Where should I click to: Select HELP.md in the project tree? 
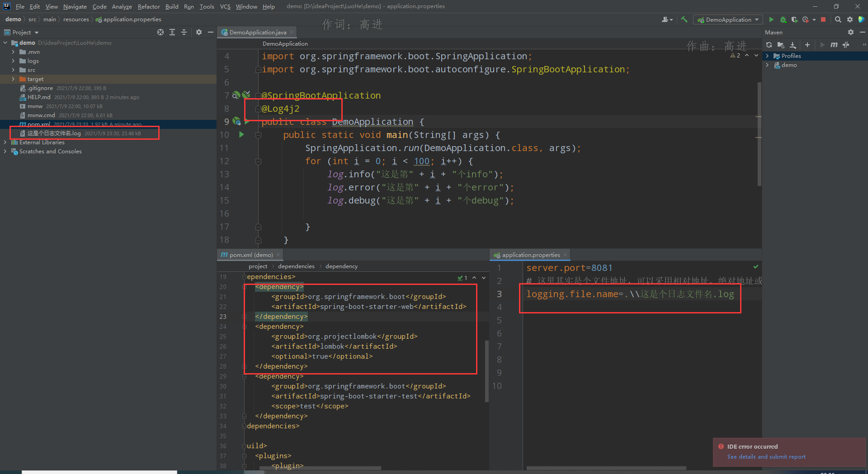[x=39, y=97]
